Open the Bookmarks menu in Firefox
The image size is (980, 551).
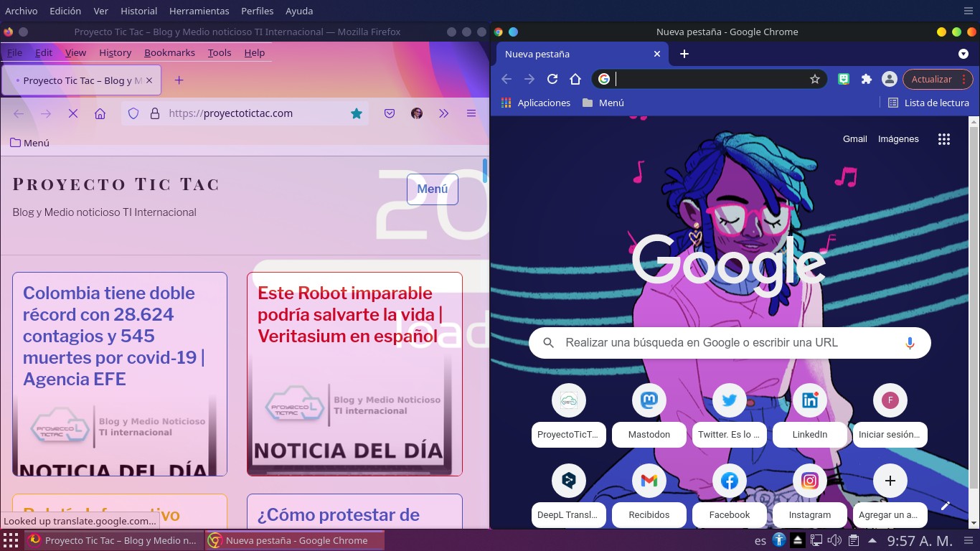point(169,52)
